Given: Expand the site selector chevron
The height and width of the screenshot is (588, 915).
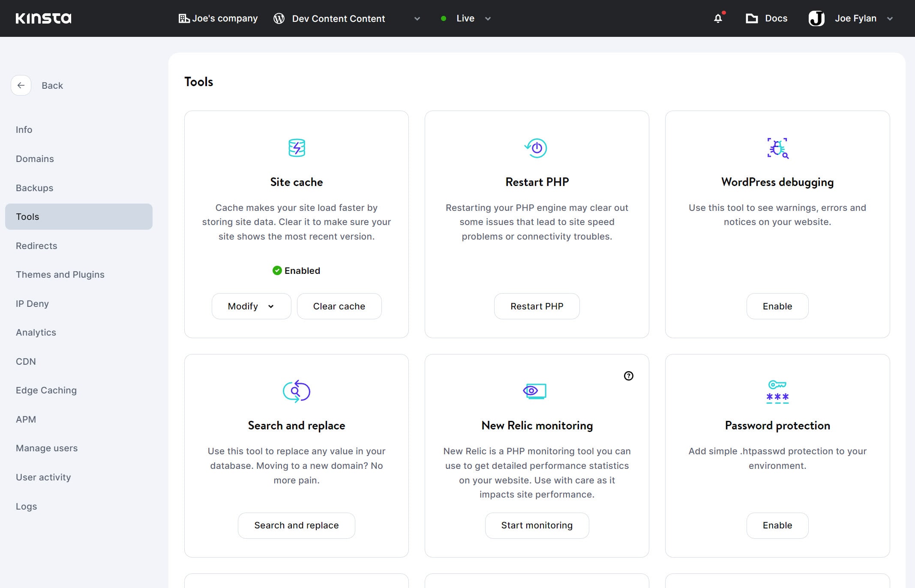Looking at the screenshot, I should 417,19.
